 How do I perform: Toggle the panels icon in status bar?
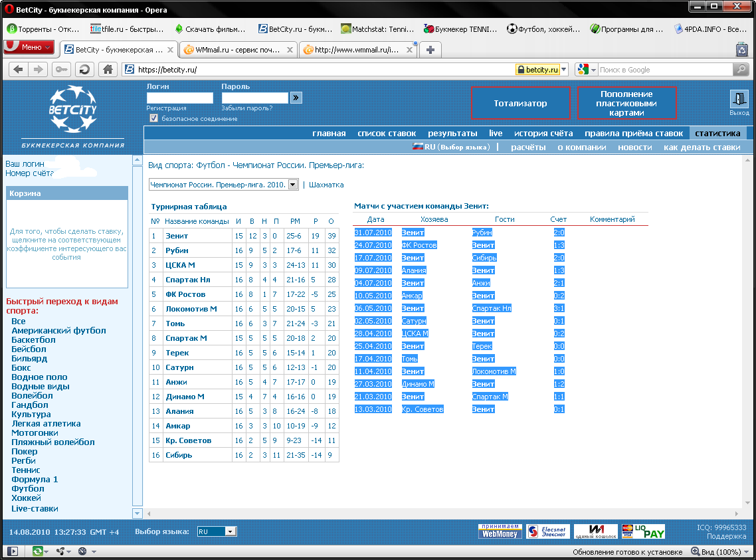(13, 551)
